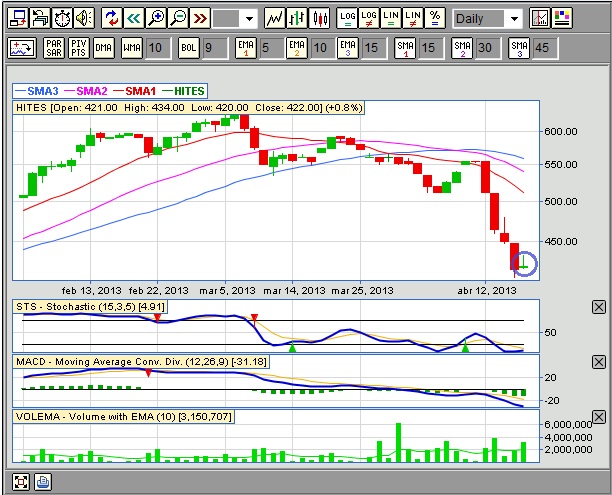Select the line chart style icon
The width and height of the screenshot is (612, 495).
(x=274, y=18)
